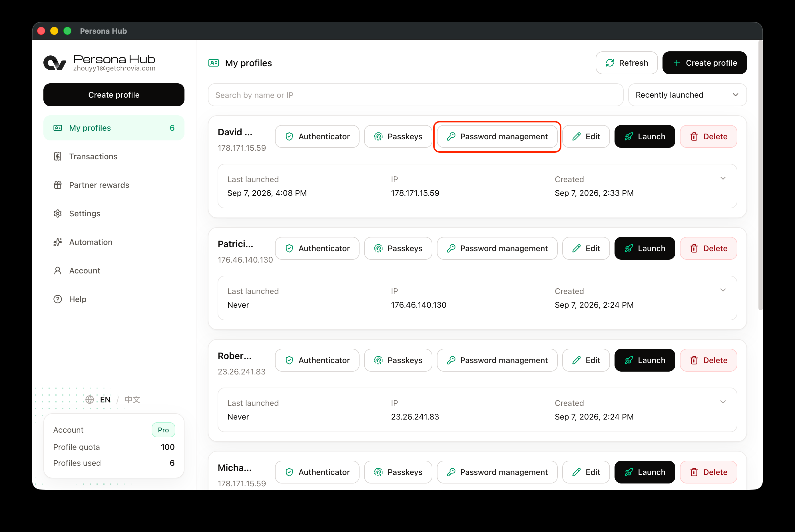Click the shield icon in Patricia's Authenticator

289,248
